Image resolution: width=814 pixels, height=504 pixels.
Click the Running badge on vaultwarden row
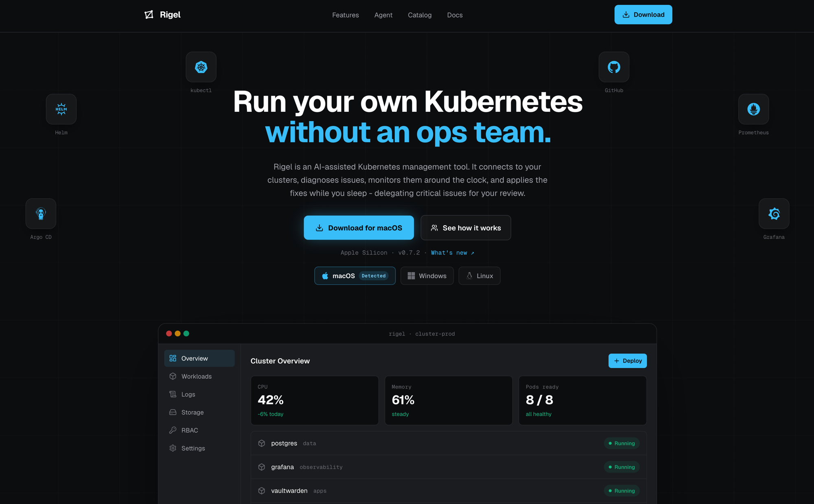(x=621, y=491)
